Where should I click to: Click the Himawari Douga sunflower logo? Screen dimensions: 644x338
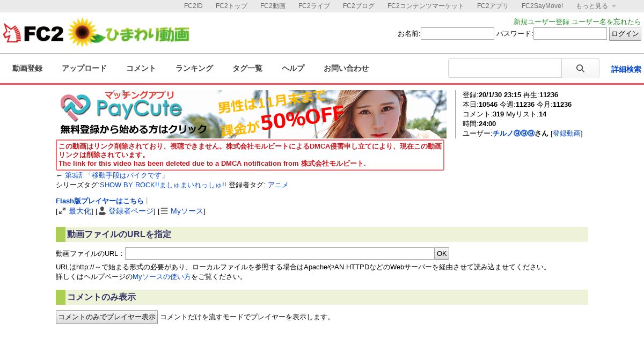[128, 33]
